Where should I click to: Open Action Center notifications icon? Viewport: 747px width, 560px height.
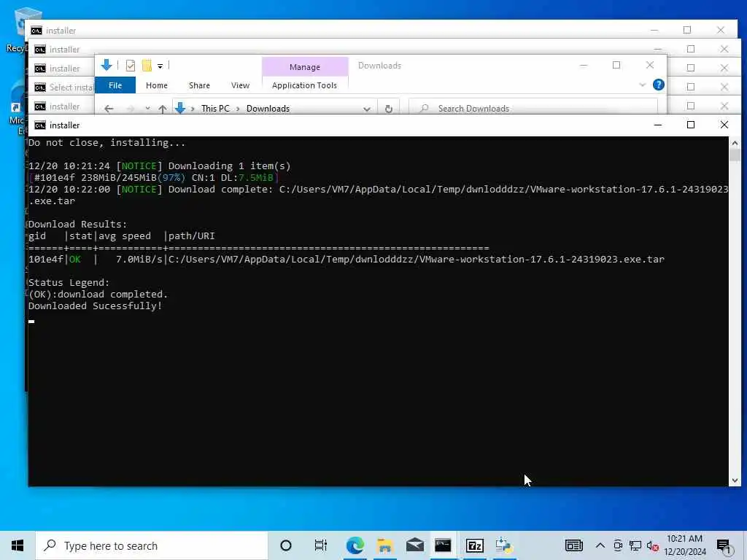[x=724, y=546]
